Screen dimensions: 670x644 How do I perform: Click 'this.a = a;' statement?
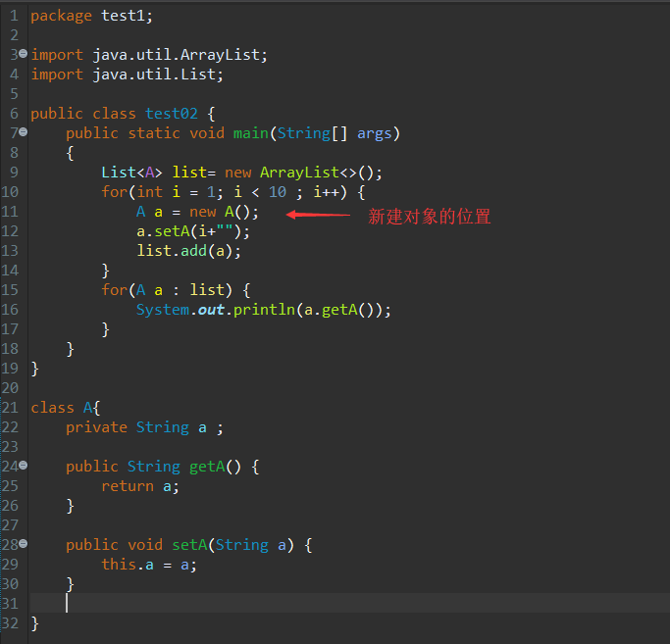coord(149,565)
